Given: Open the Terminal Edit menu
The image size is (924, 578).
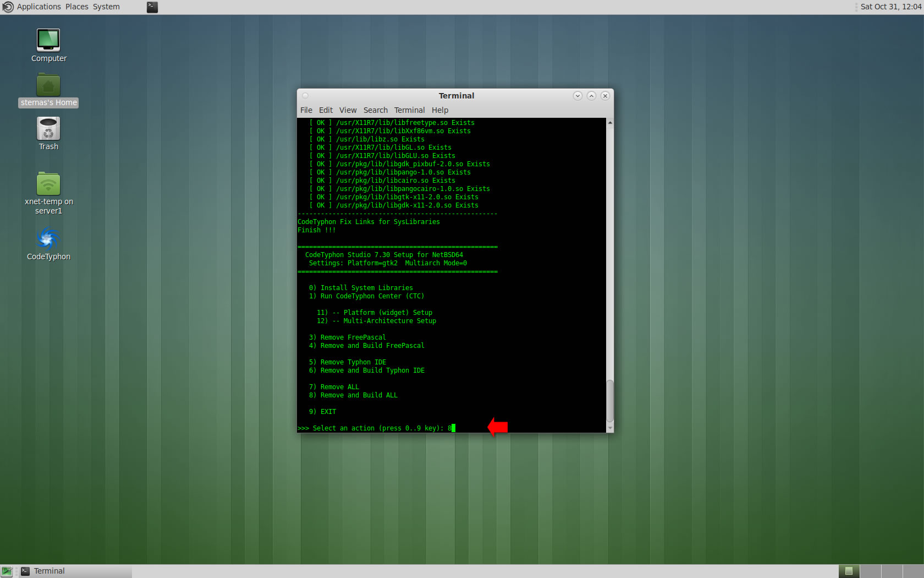Looking at the screenshot, I should coord(326,110).
